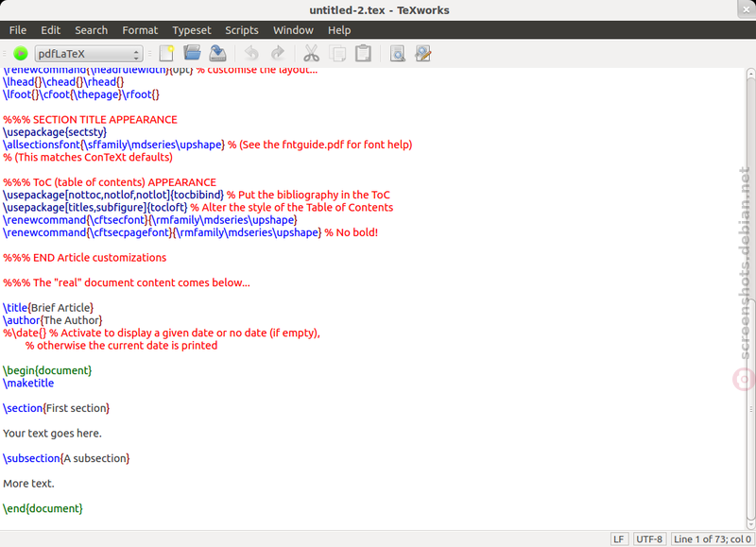756x547 pixels.
Task: Copy selection with the Copy icon
Action: pos(337,54)
